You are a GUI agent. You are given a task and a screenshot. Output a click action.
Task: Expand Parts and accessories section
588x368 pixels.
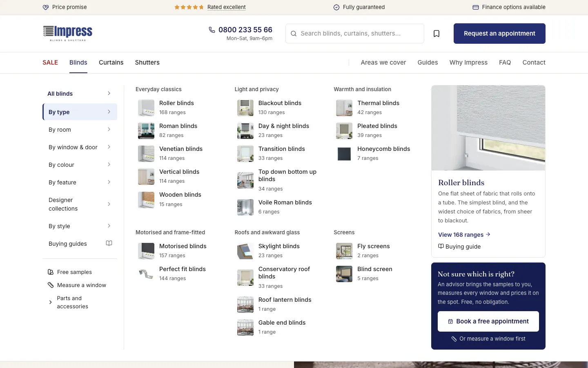click(x=80, y=302)
